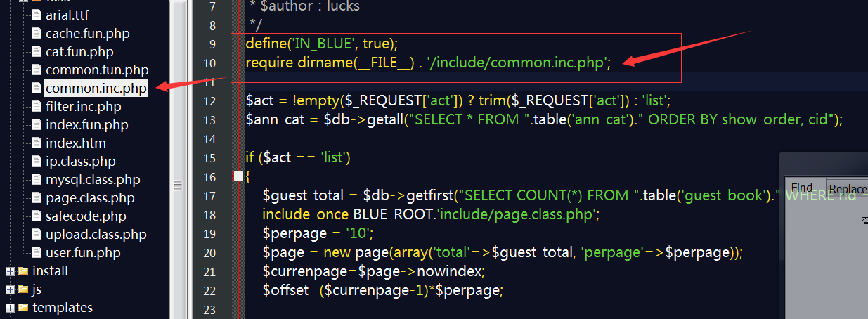
Task: Collapse the code fold at line 16
Action: (x=238, y=176)
